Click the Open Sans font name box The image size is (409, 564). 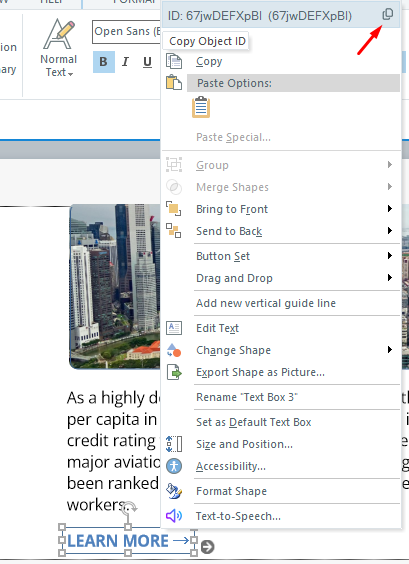click(x=126, y=32)
